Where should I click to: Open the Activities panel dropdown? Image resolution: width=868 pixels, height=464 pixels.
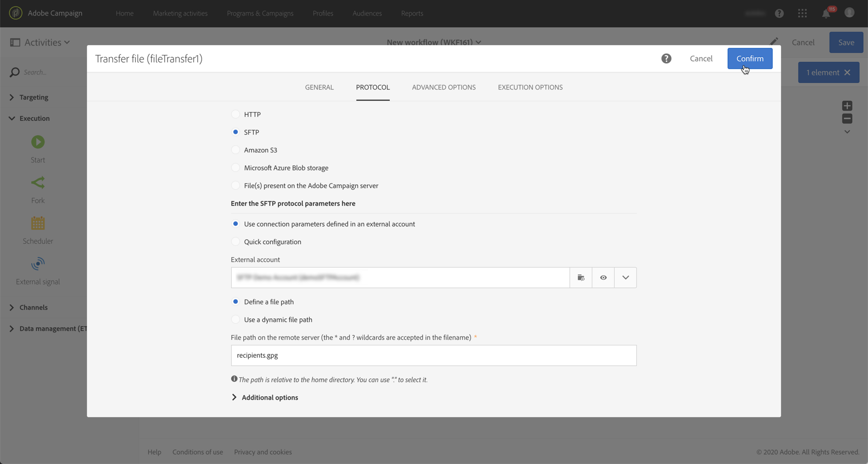(67, 42)
